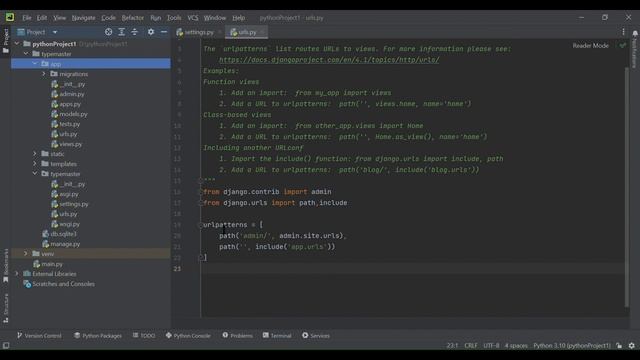
Task: Open the Services tool window
Action: 316,336
